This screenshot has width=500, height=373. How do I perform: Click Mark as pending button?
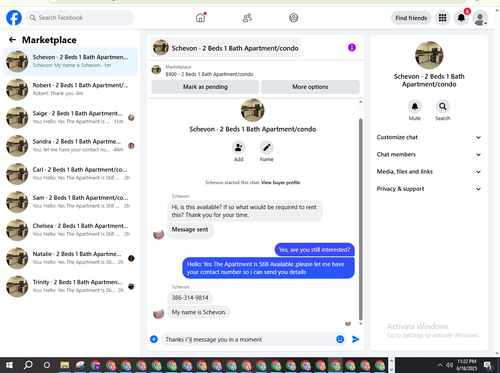pyautogui.click(x=205, y=87)
